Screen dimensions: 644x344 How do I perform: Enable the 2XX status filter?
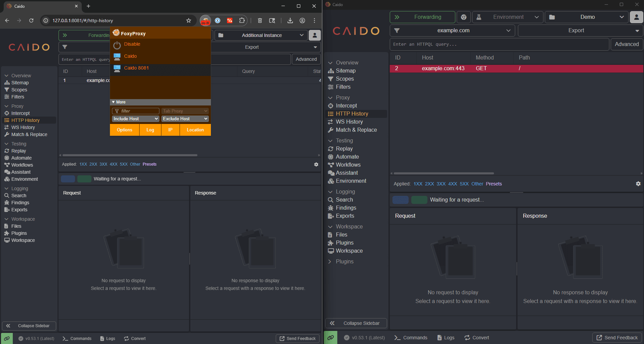[x=93, y=164]
